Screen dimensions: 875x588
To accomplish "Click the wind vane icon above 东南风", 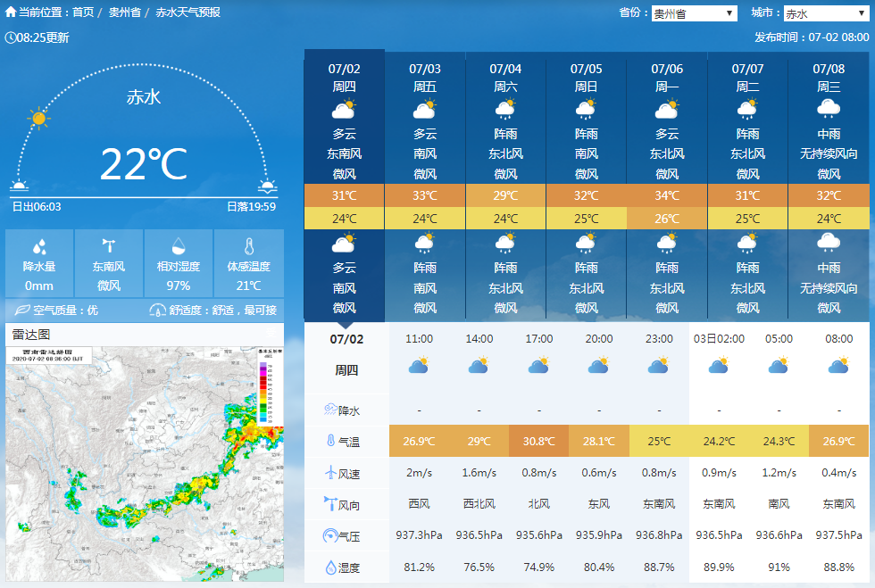I will (x=109, y=245).
